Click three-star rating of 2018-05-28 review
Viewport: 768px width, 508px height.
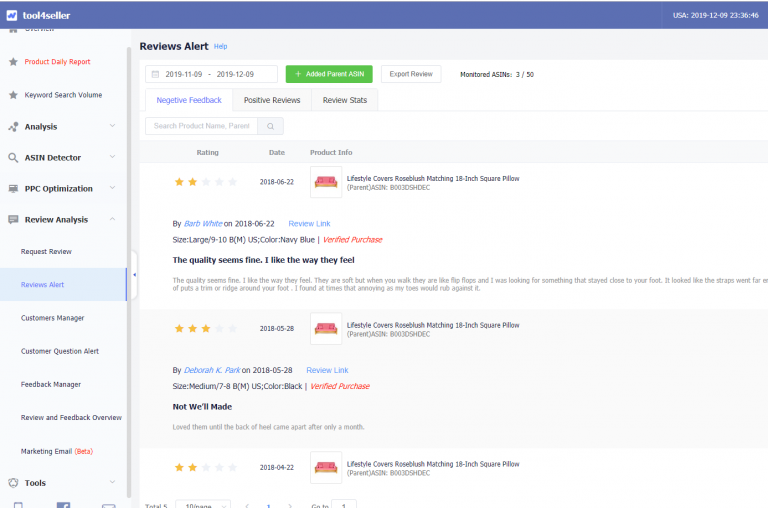[x=206, y=329]
